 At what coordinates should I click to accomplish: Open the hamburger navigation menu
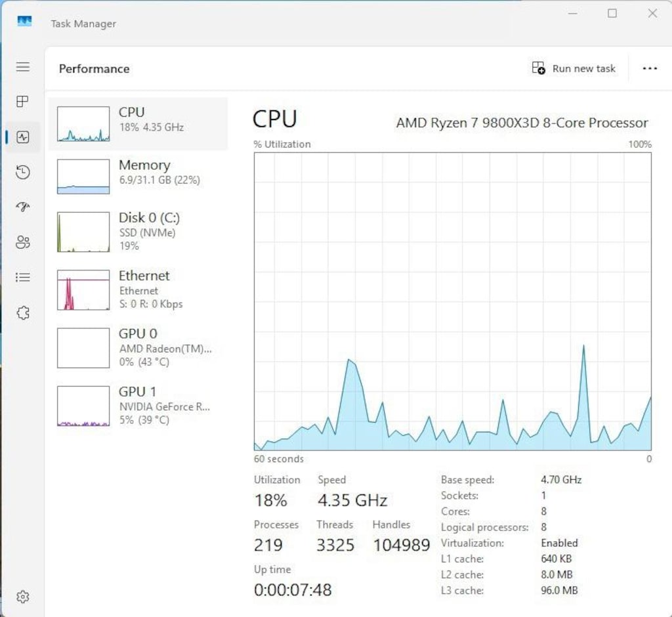23,67
